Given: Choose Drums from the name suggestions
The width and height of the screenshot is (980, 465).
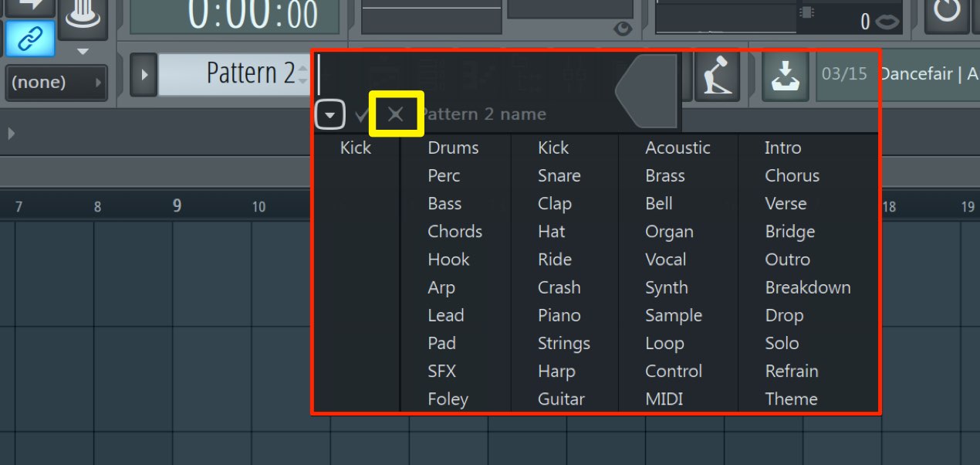Looking at the screenshot, I should click(x=453, y=148).
